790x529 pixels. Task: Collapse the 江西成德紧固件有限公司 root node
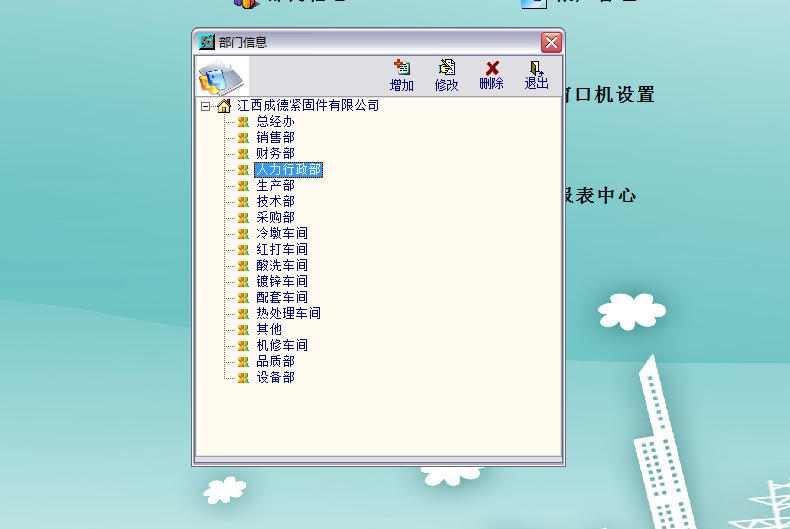click(205, 106)
